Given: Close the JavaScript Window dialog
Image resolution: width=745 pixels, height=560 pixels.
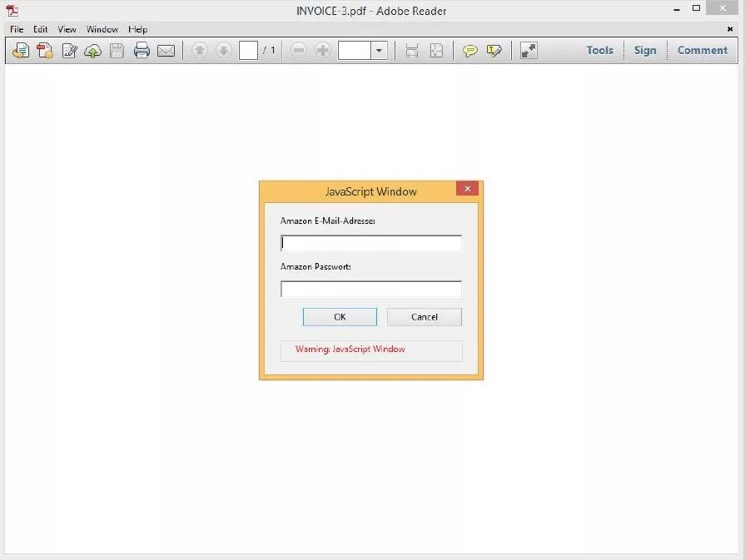Looking at the screenshot, I should tap(467, 189).
